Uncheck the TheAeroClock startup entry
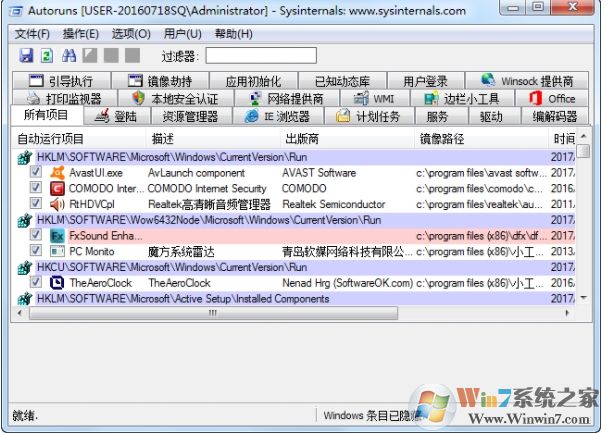The image size is (606, 433). [x=36, y=282]
